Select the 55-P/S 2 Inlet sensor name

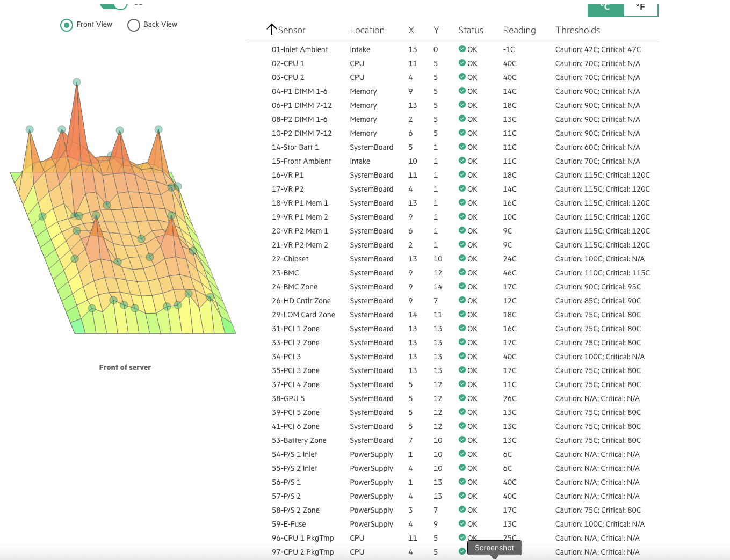click(x=294, y=468)
